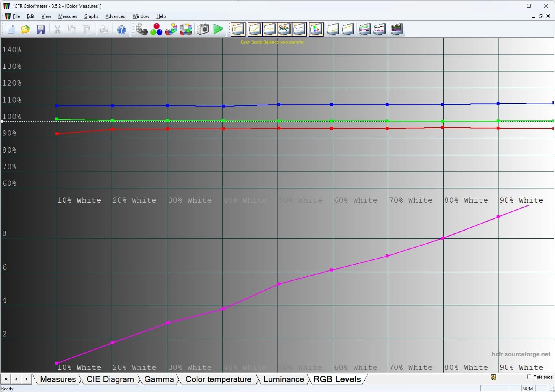Image resolution: width=555 pixels, height=392 pixels.
Task: Switch to the Color temperature tab
Action: pos(218,379)
